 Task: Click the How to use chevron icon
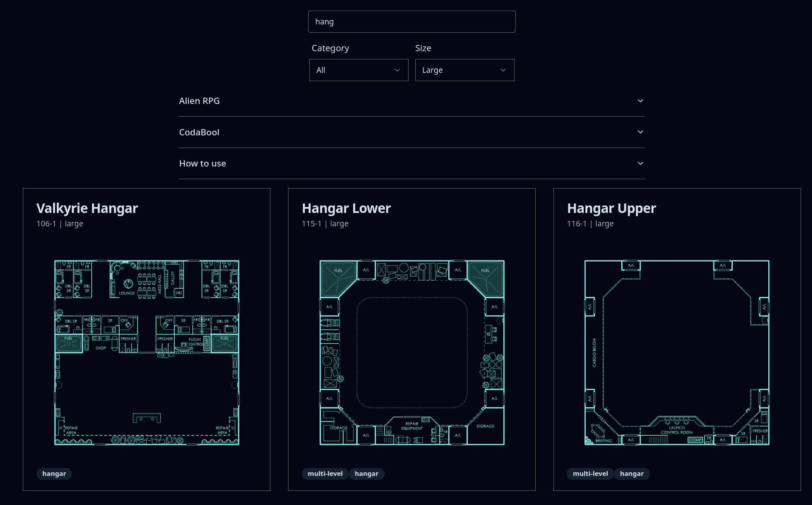pyautogui.click(x=640, y=163)
